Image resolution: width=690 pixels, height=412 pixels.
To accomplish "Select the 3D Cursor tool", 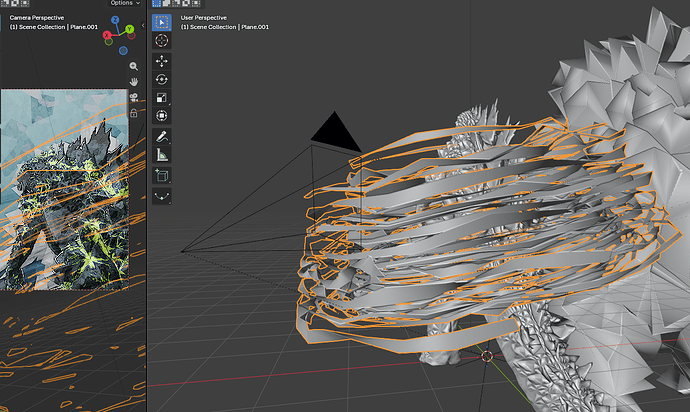I will point(161,40).
